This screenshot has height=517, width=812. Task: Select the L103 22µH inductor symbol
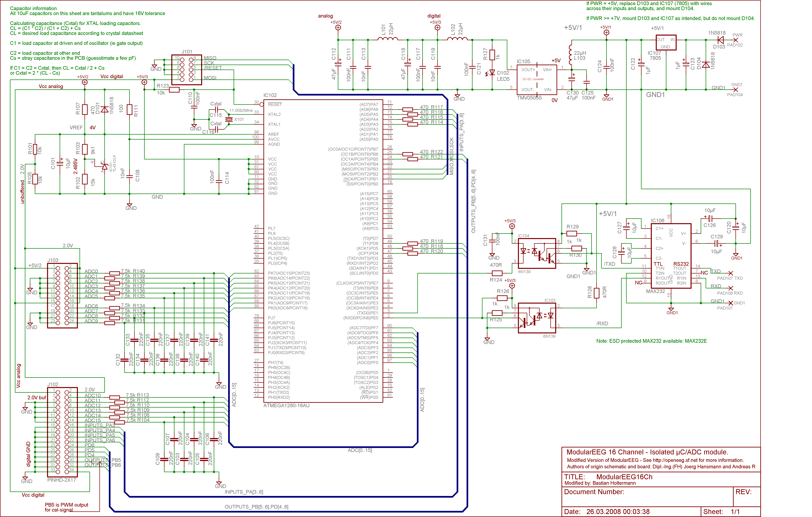[x=570, y=55]
